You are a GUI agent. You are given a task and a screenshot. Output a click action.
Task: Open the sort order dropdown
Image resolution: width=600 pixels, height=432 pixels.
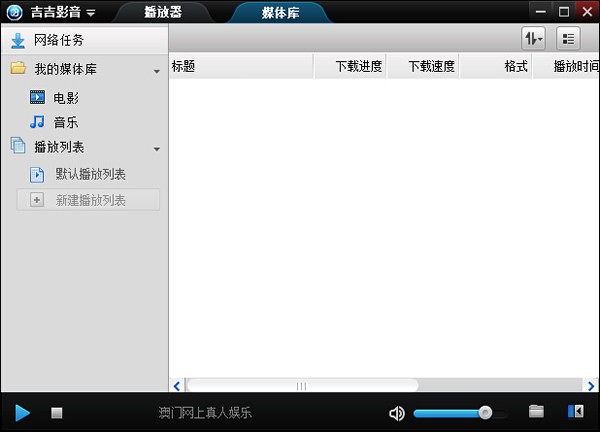pyautogui.click(x=533, y=39)
